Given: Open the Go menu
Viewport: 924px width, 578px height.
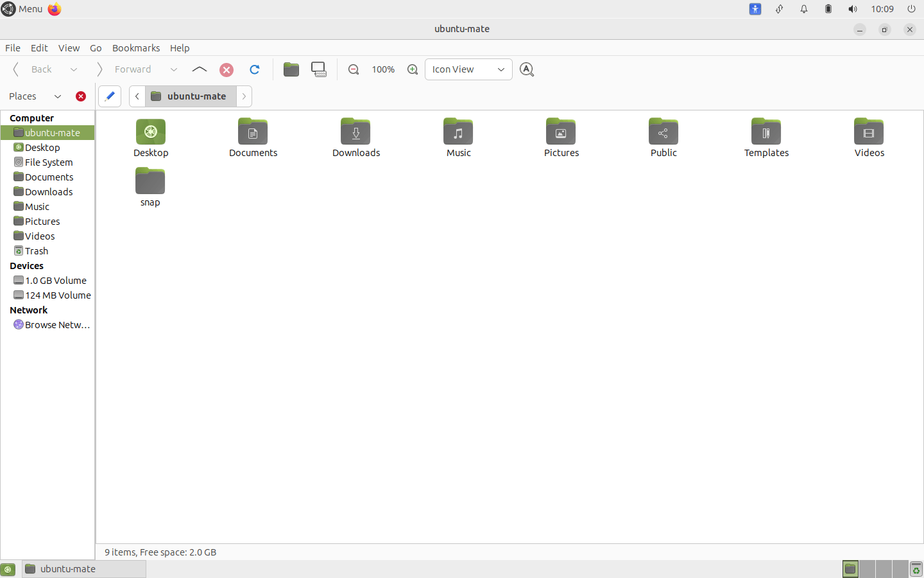Looking at the screenshot, I should coord(96,48).
